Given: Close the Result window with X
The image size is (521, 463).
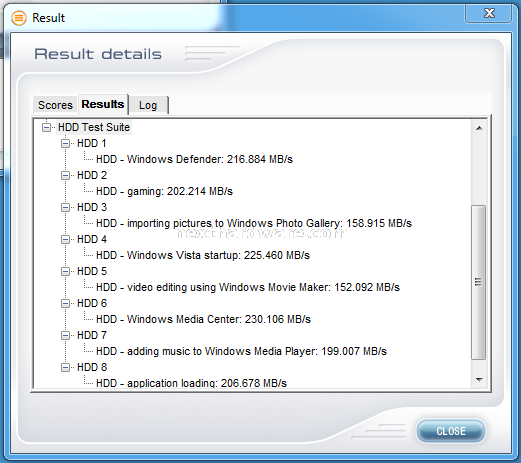Looking at the screenshot, I should coord(489,13).
